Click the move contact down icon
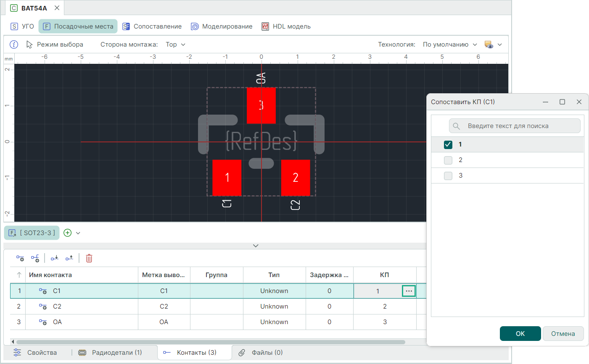This screenshot has width=589, height=364. (x=55, y=258)
